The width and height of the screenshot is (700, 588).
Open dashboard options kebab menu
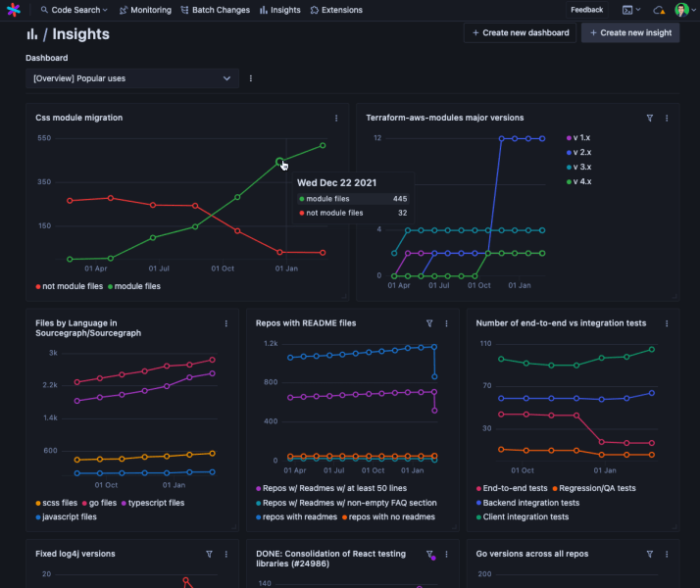click(x=250, y=78)
